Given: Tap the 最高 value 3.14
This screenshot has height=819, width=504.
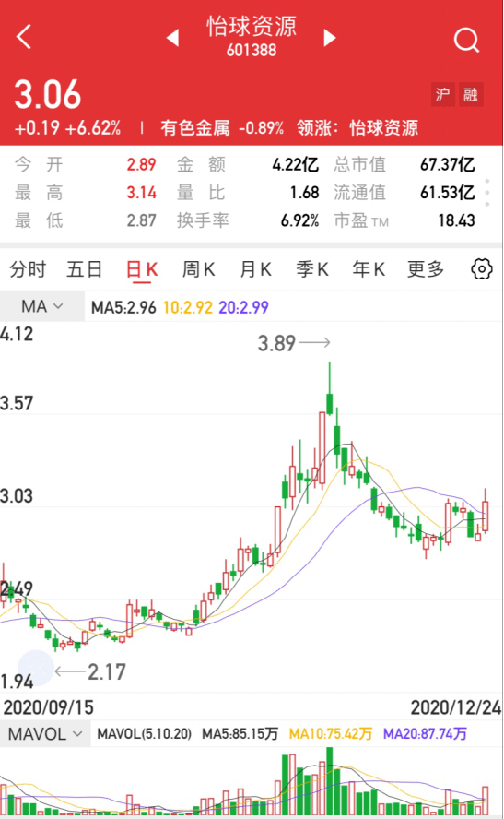Looking at the screenshot, I should [141, 193].
